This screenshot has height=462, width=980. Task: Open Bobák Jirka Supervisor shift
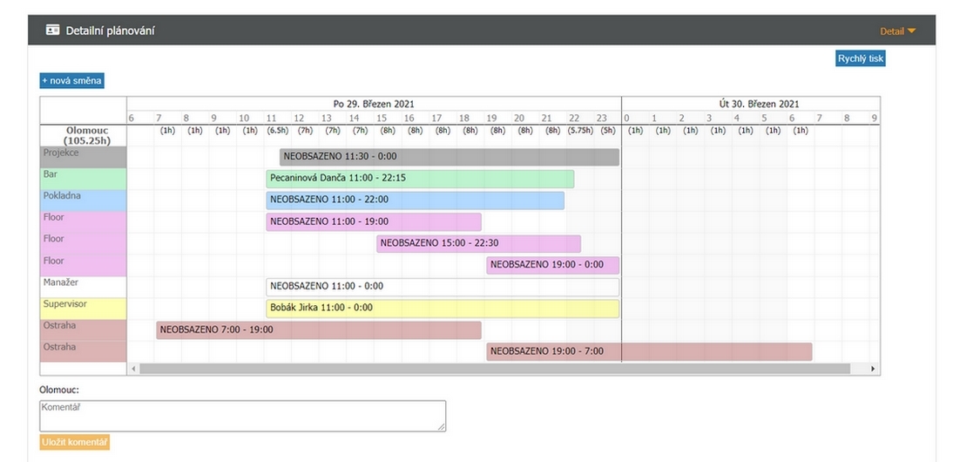pos(442,309)
